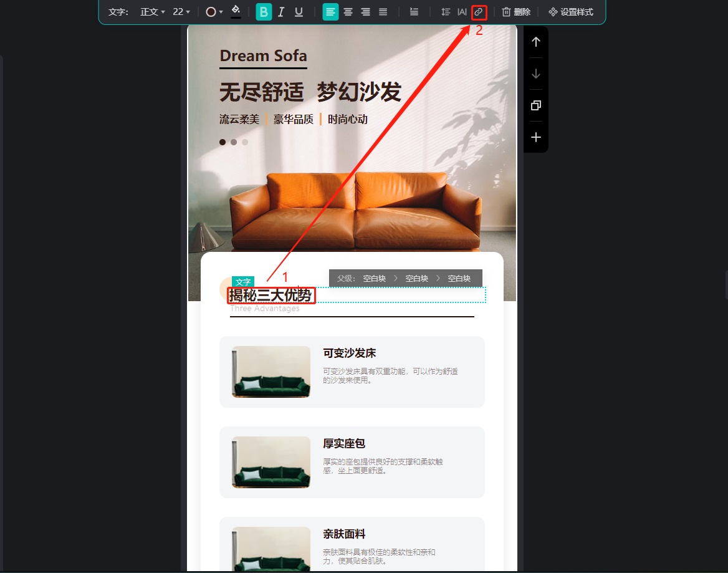Toggle bold formatting in the text toolbar
This screenshot has height=573, width=728.
[264, 12]
